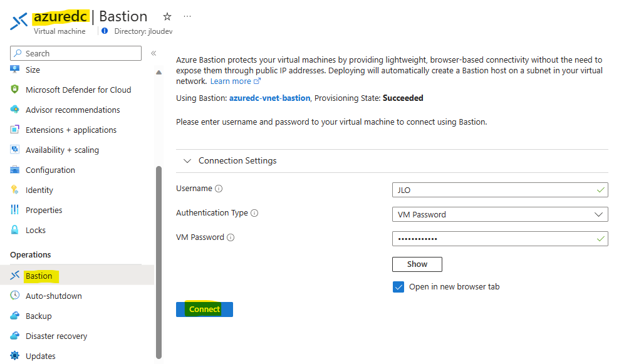Click the Backup cloud icon
This screenshot has width=619, height=364.
pyautogui.click(x=14, y=315)
